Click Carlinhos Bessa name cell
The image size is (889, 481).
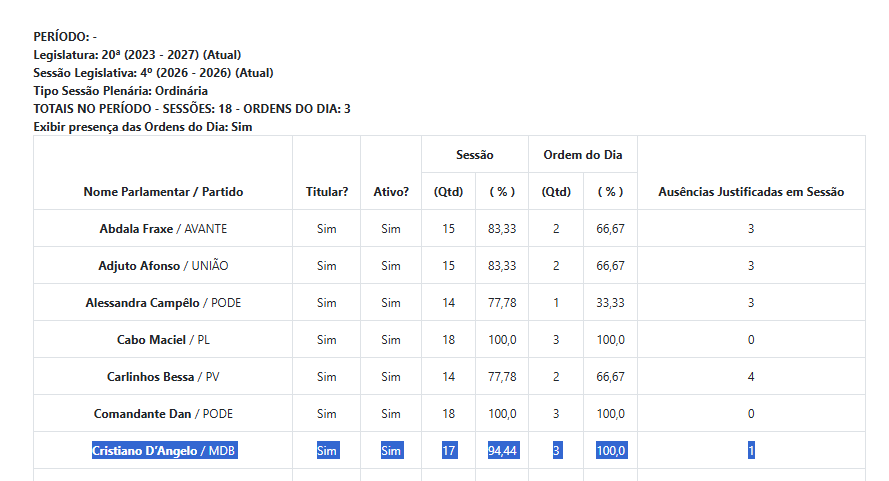pyautogui.click(x=151, y=377)
